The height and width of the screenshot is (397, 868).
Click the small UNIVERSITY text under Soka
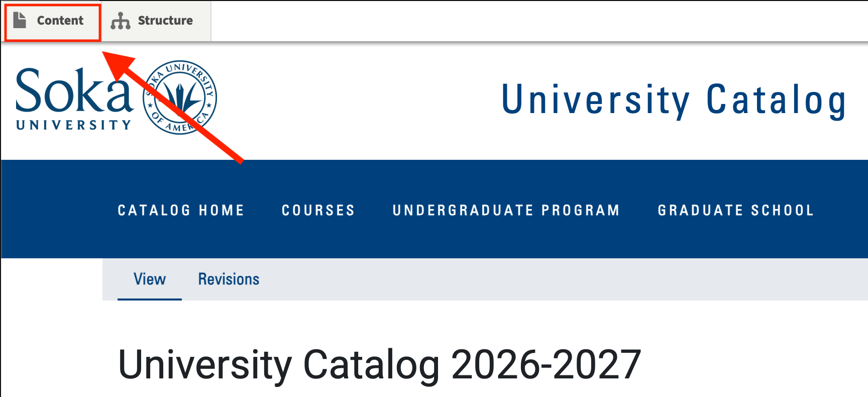[x=74, y=125]
